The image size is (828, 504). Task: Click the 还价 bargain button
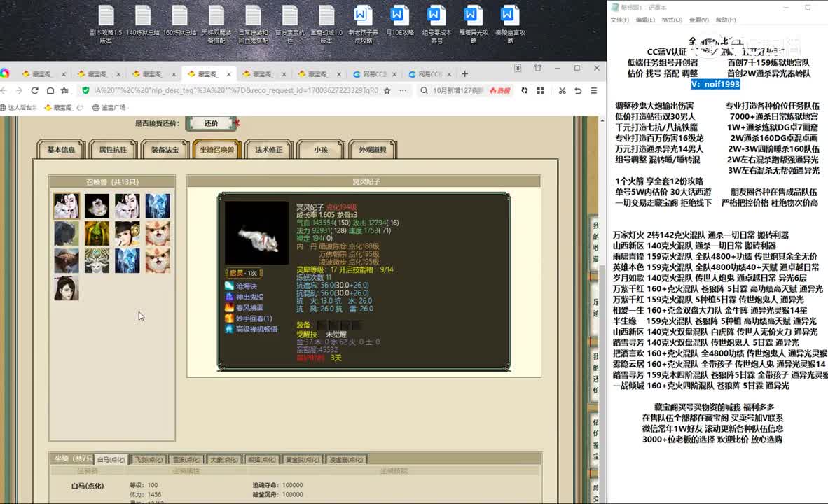tap(212, 123)
